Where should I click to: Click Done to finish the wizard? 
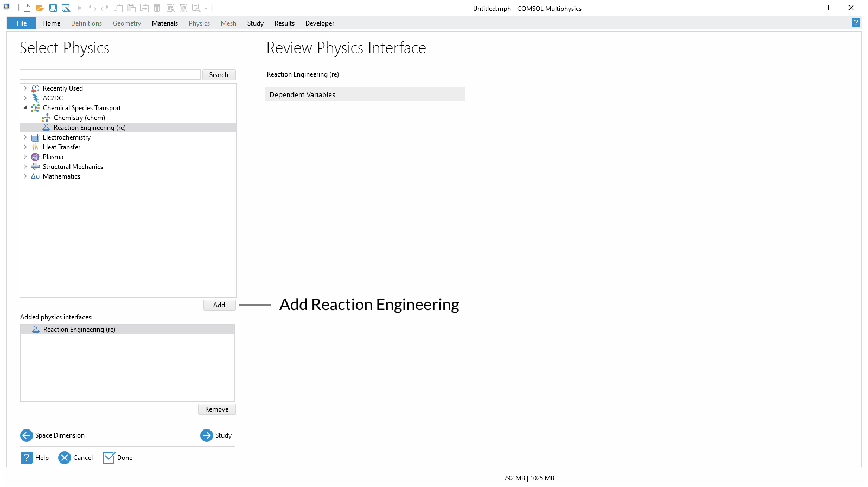point(118,458)
